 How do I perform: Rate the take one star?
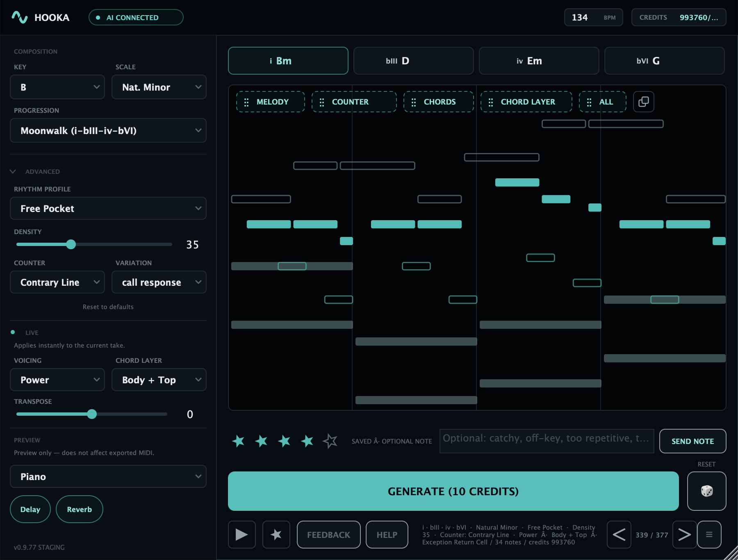tap(238, 441)
